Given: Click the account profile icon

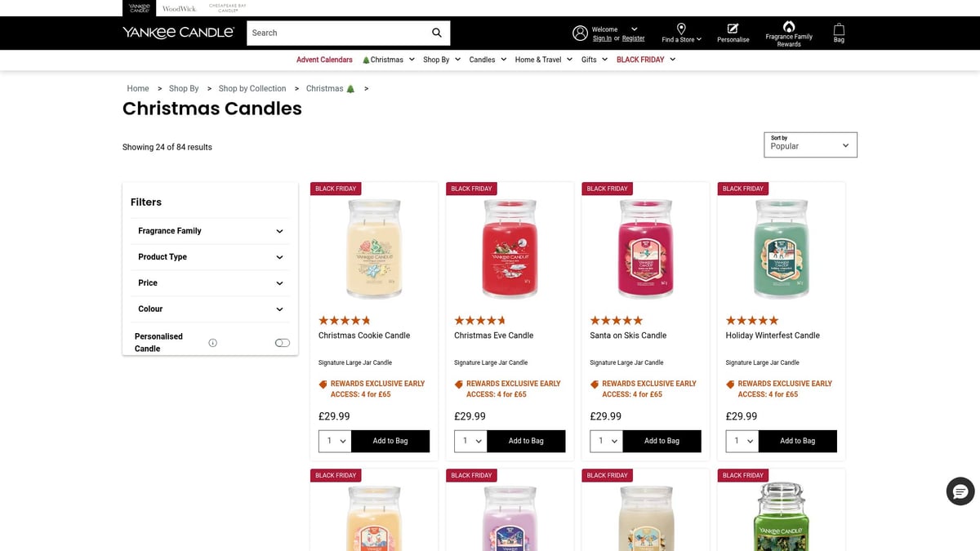Looking at the screenshot, I should [x=581, y=33].
